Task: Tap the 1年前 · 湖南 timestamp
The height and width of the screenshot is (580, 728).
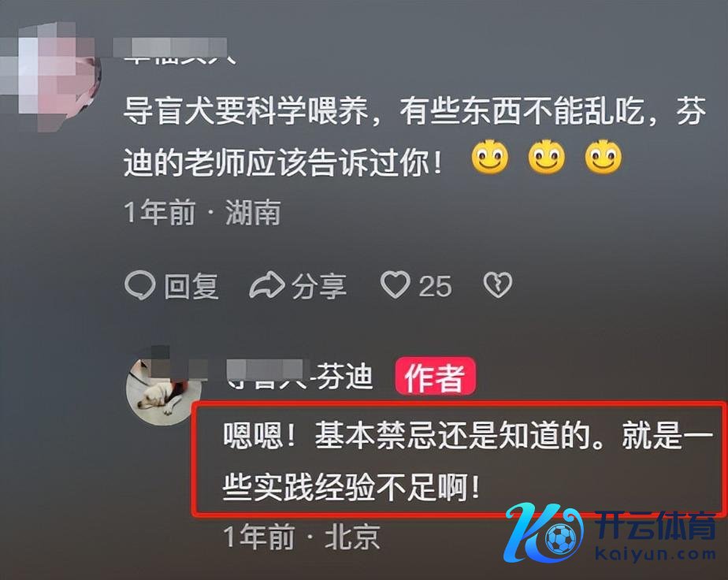Action: (202, 213)
